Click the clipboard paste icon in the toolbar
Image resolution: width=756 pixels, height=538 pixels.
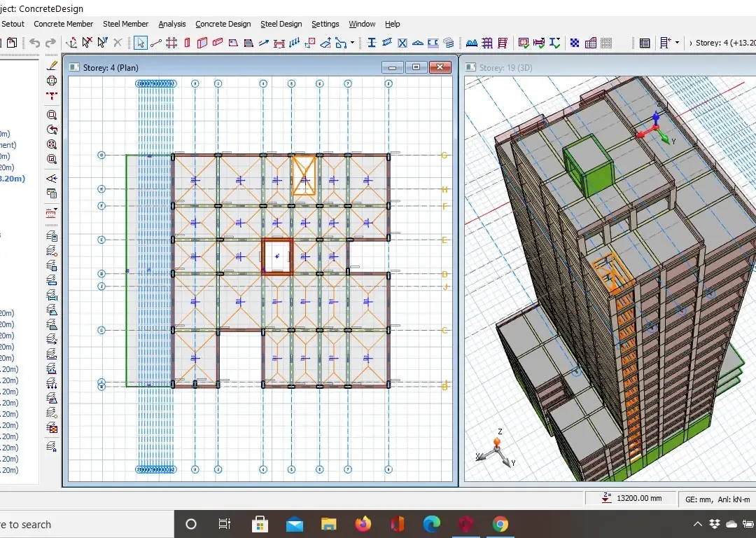(12, 43)
